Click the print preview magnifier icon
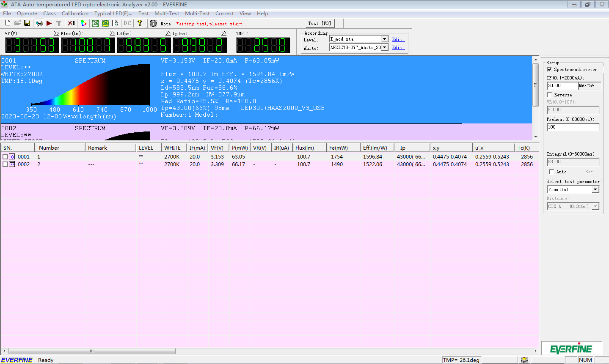This screenshot has width=609, height=364. pyautogui.click(x=115, y=23)
